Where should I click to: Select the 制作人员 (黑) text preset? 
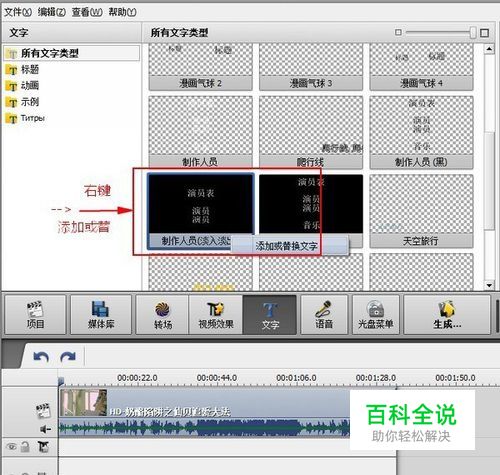click(x=421, y=132)
